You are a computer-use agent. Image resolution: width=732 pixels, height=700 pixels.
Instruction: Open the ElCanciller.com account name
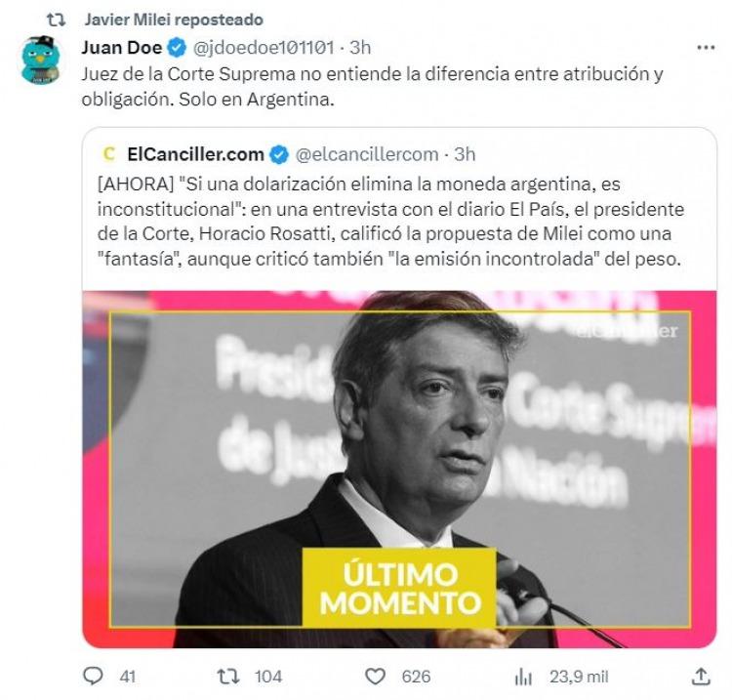pyautogui.click(x=195, y=154)
